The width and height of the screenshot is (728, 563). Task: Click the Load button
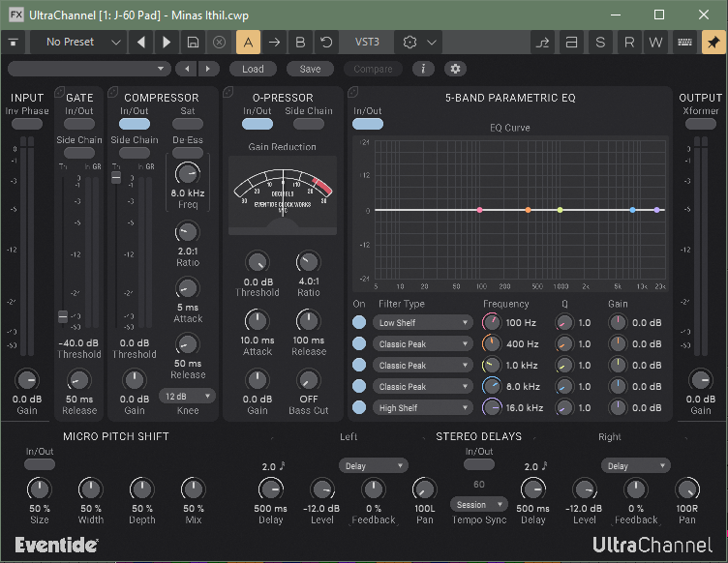click(253, 69)
